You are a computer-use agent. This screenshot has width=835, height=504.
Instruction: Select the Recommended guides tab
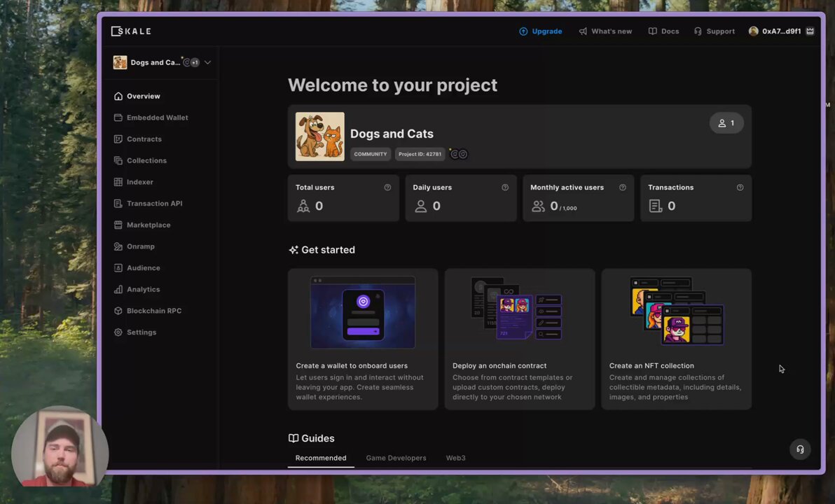point(321,458)
